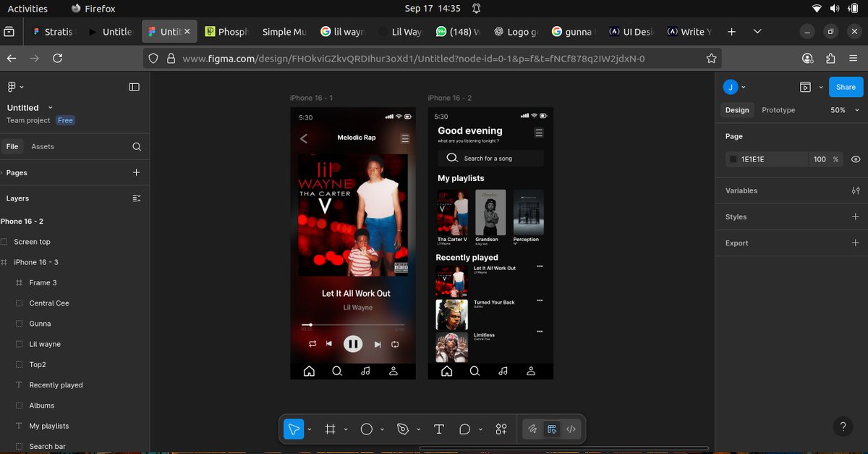Open the Phosph browser tab
The image size is (868, 454).
(x=226, y=32)
